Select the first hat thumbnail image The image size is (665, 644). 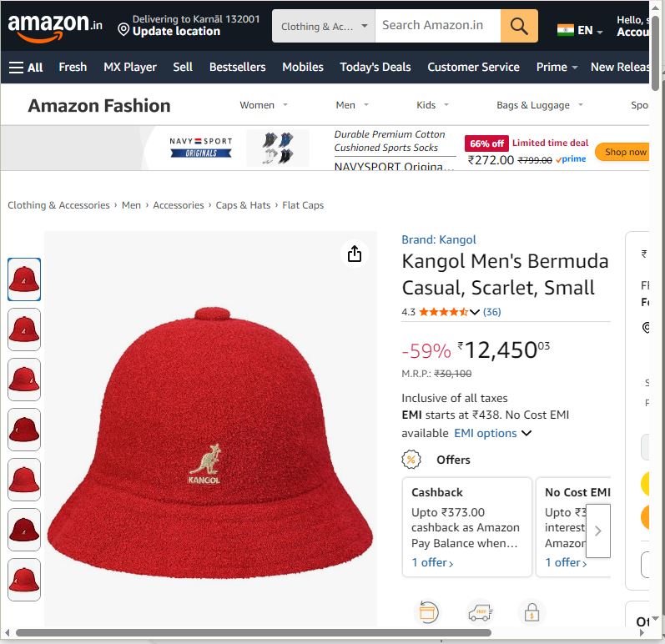[x=24, y=279]
